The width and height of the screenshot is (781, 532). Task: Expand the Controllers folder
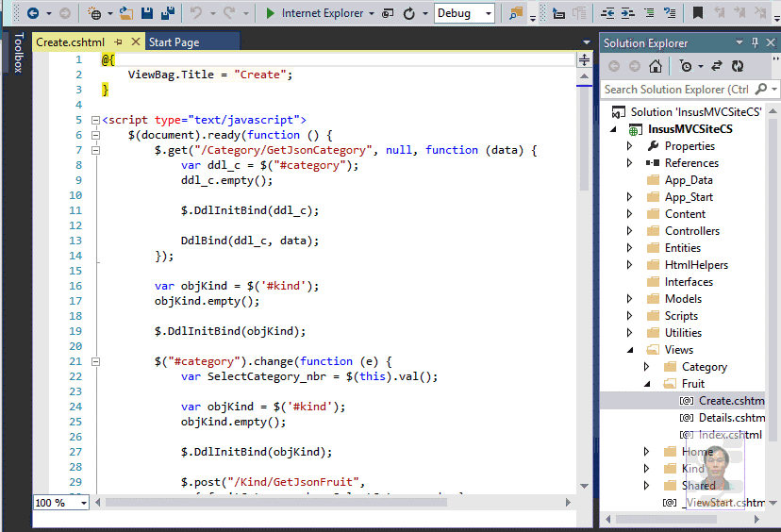629,231
